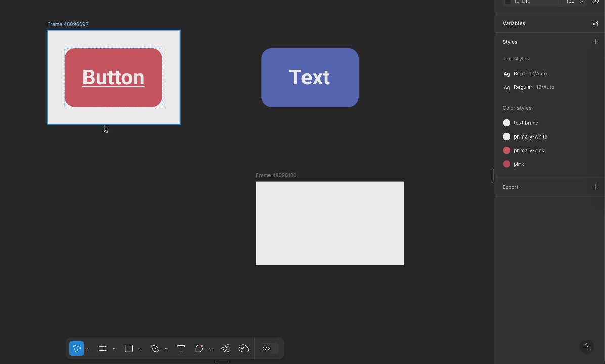Click the Variables section header
This screenshot has height=364, width=605.
tap(513, 24)
